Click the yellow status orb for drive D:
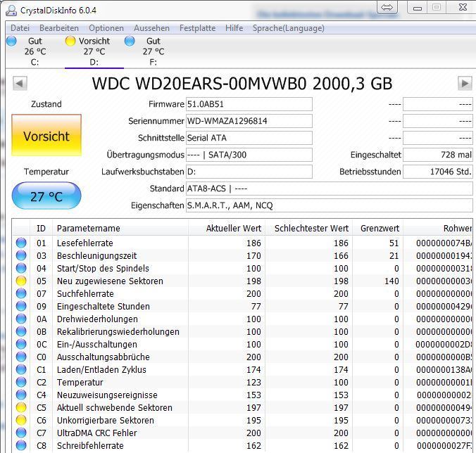Image resolution: width=476 pixels, height=453 pixels. pos(70,41)
